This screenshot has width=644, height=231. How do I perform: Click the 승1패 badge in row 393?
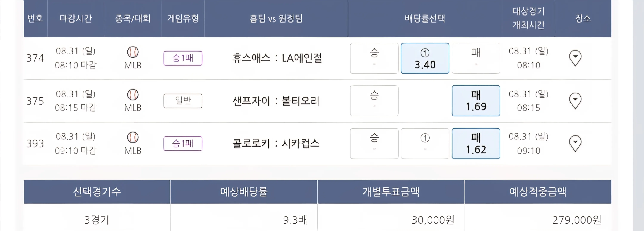tap(183, 143)
